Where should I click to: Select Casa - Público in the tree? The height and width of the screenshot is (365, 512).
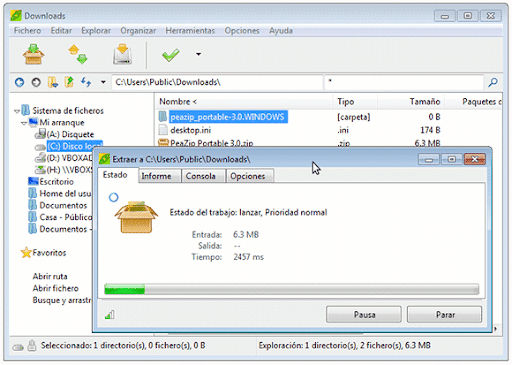pyautogui.click(x=66, y=217)
